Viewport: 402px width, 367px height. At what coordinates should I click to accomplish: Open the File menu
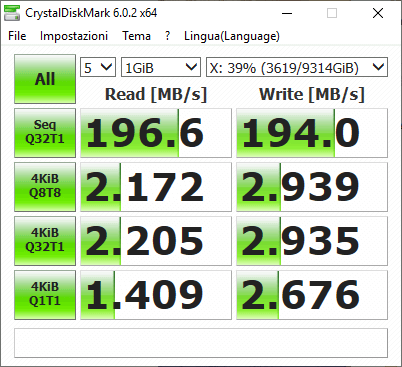(17, 36)
